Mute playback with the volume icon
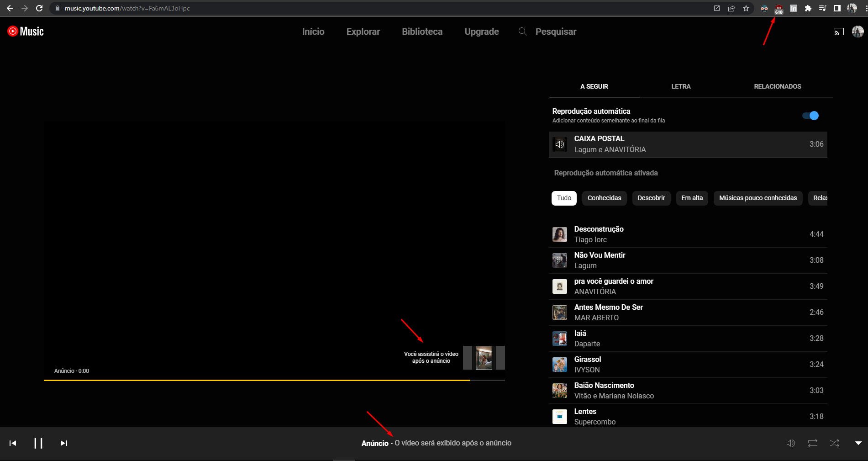Viewport: 868px width, 461px height. click(x=790, y=443)
